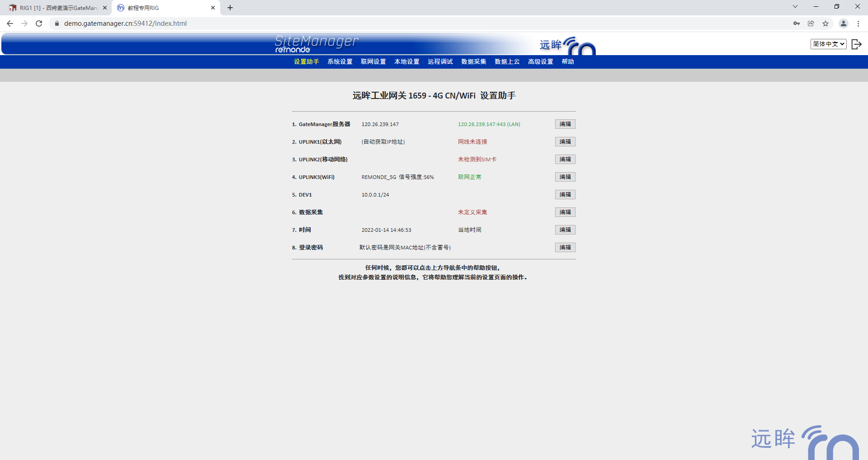Click 编辑 for UPLINK3(WiFi) row

click(x=565, y=177)
